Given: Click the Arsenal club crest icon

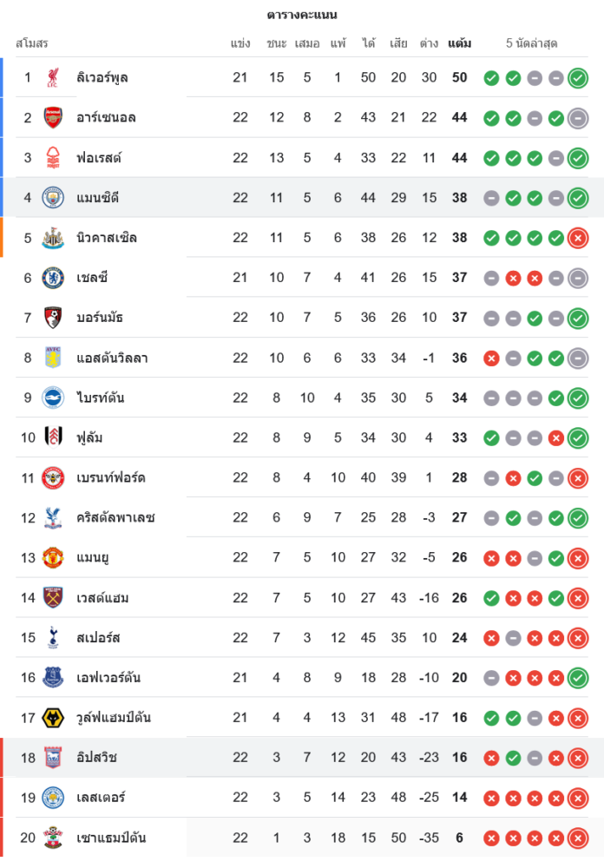Looking at the screenshot, I should pyautogui.click(x=53, y=117).
